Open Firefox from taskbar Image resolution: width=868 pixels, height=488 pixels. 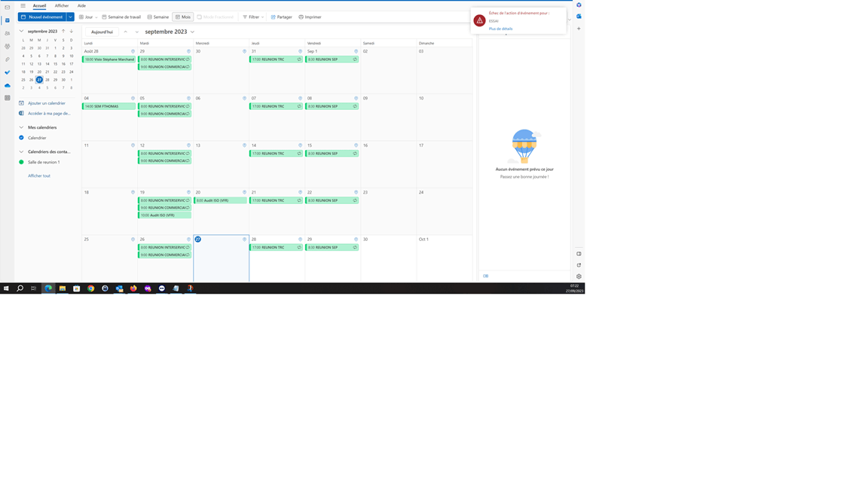coord(133,288)
